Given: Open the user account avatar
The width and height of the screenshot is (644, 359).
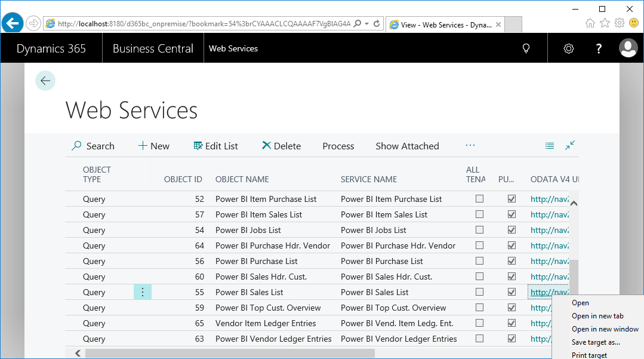Looking at the screenshot, I should 628,48.
